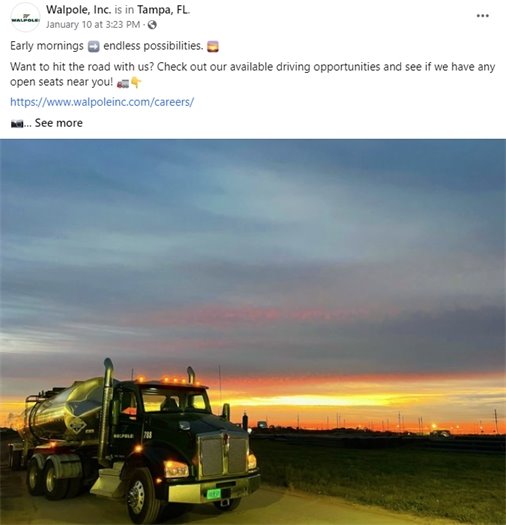Viewport: 506px width, 525px height.
Task: Open the Tampa, FL. location link
Action: [x=163, y=10]
